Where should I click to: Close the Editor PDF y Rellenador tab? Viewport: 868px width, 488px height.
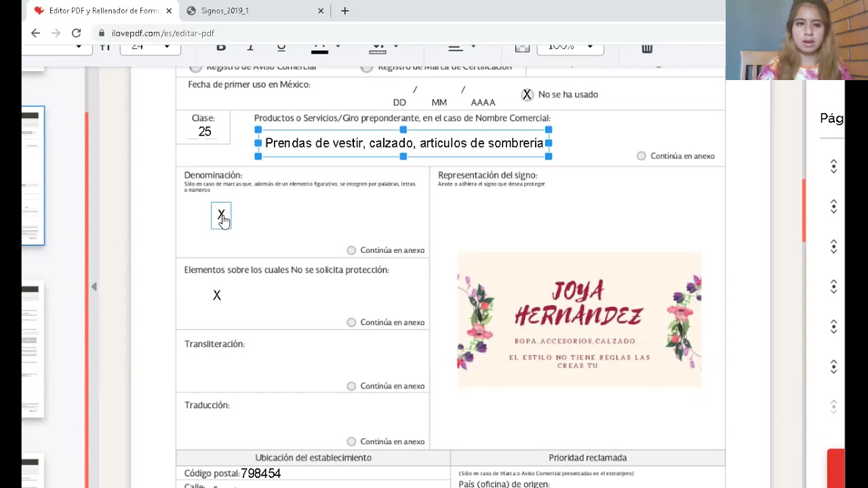[169, 11]
